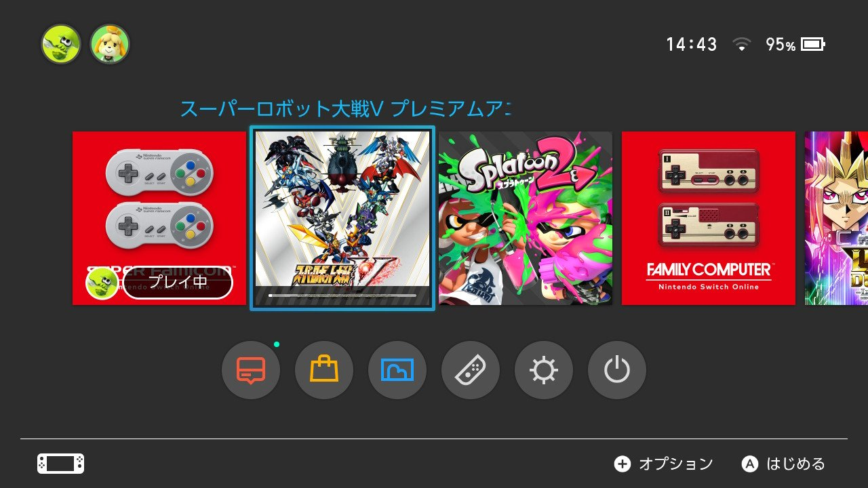This screenshot has width=868, height=488.
Task: Click the Switch console icon at bottom left
Action: pos(61,464)
